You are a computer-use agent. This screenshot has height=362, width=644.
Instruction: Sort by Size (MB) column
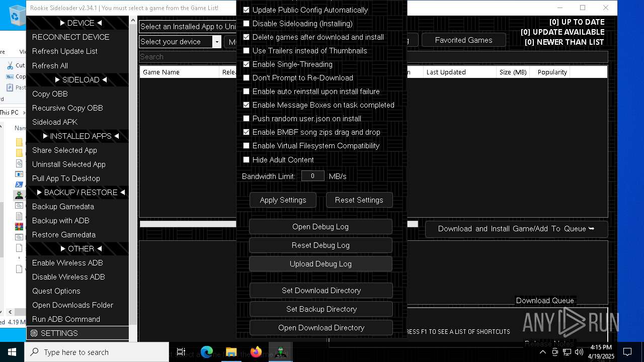pos(513,72)
